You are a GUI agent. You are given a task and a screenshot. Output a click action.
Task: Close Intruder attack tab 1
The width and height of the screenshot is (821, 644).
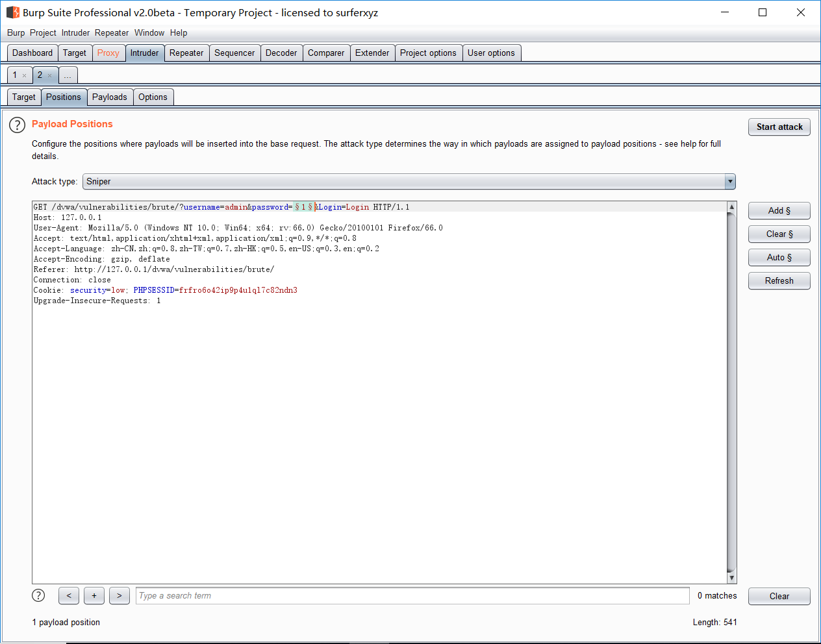pyautogui.click(x=25, y=76)
